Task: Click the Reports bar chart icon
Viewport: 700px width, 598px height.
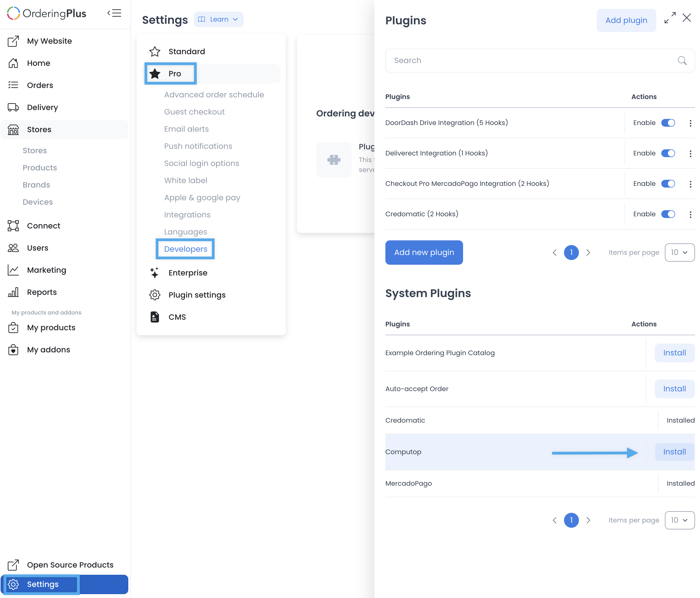Action: [13, 292]
